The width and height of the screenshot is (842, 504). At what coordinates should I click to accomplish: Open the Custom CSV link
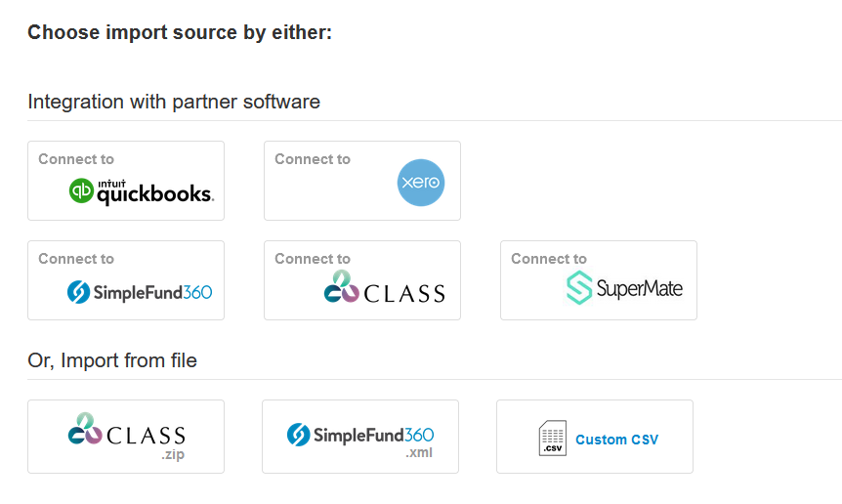[x=617, y=440]
